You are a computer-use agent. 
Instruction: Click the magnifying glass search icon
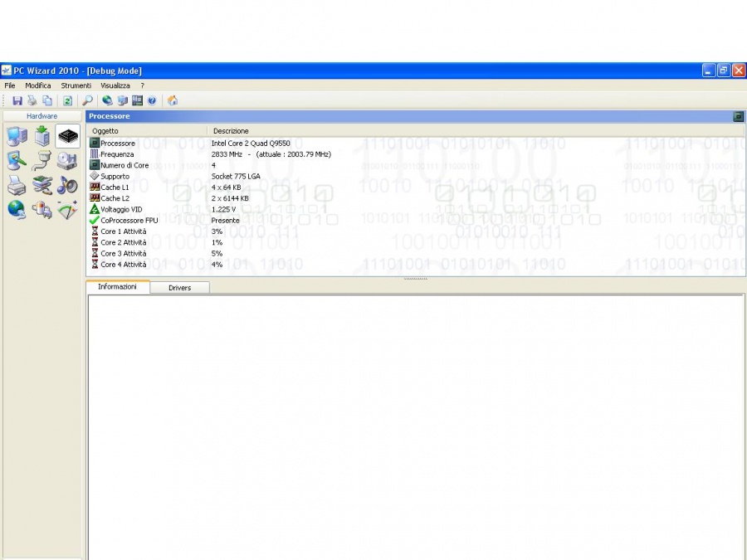tap(87, 100)
